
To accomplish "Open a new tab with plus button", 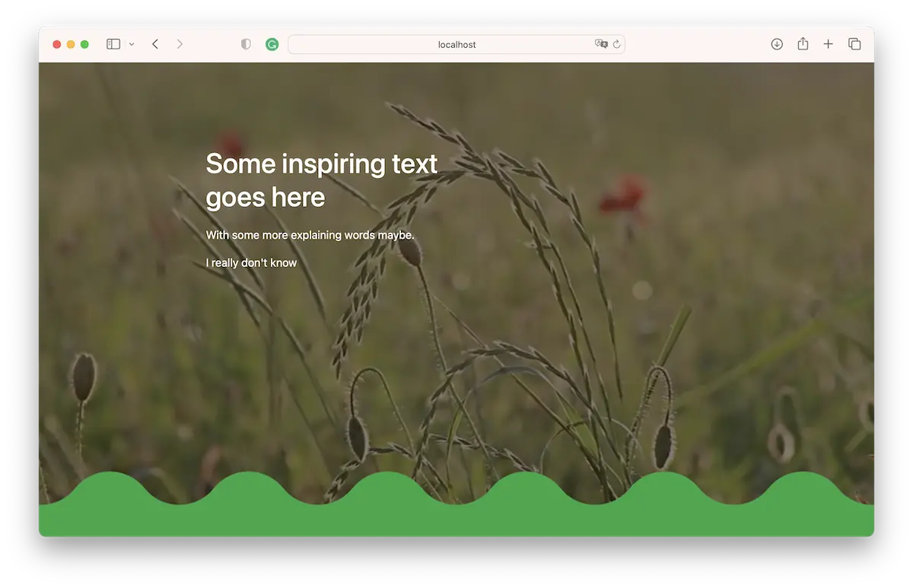I will coord(828,44).
